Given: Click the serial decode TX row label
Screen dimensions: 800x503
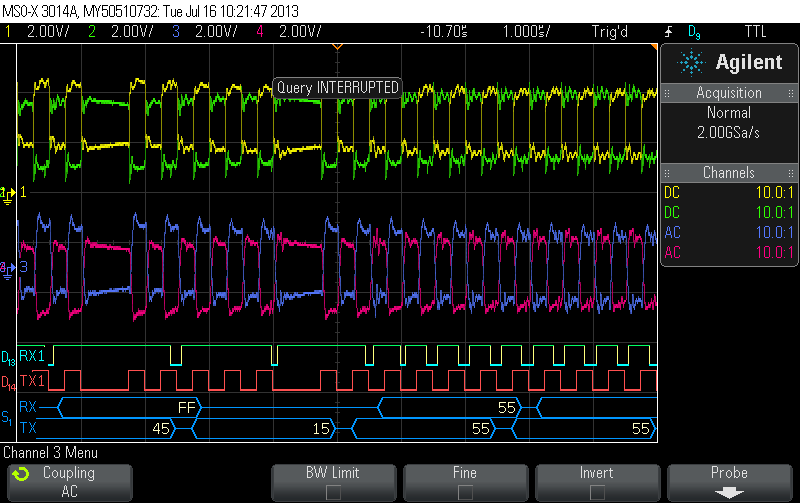Looking at the screenshot, I should coord(28,427).
